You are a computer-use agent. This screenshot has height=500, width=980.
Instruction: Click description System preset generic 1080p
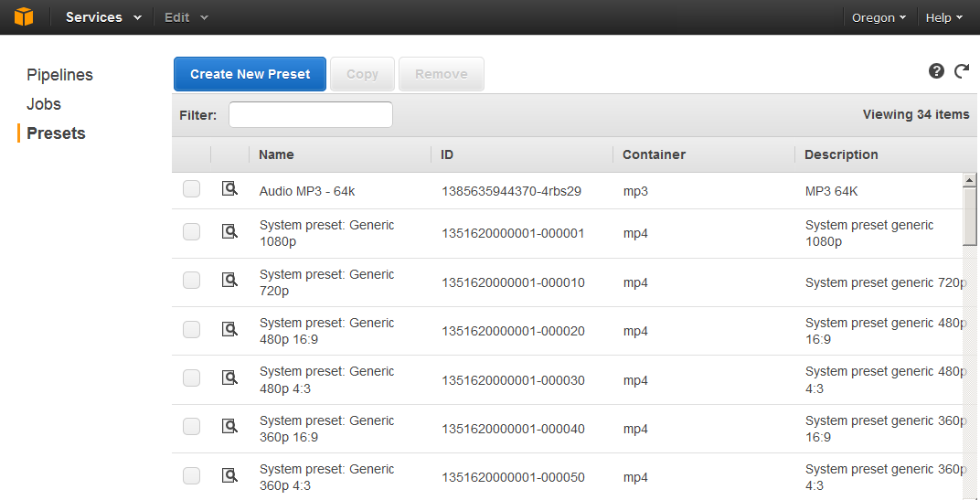[869, 233]
